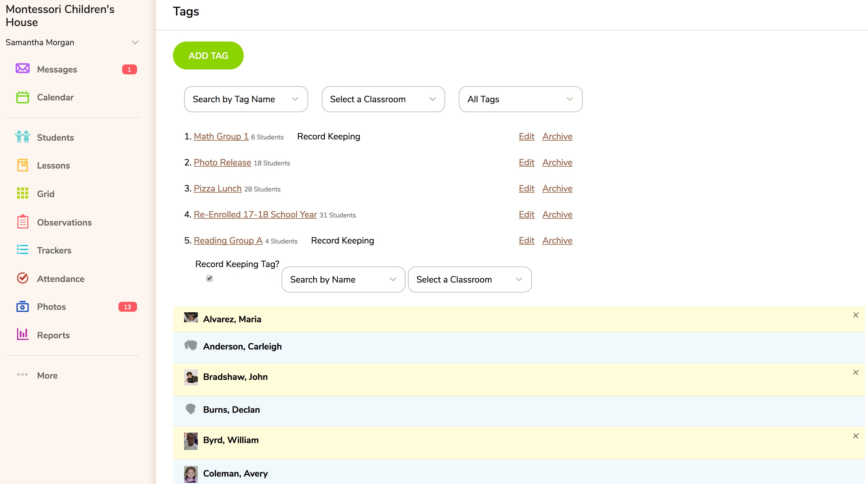Image resolution: width=868 pixels, height=484 pixels.
Task: Open the Attendance checkmark icon
Action: (x=23, y=278)
